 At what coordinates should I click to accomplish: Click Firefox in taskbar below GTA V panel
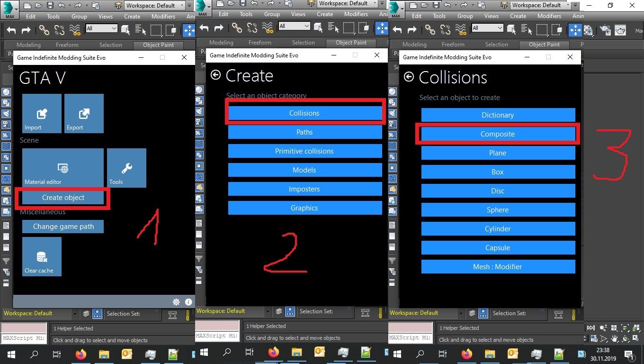(x=81, y=354)
